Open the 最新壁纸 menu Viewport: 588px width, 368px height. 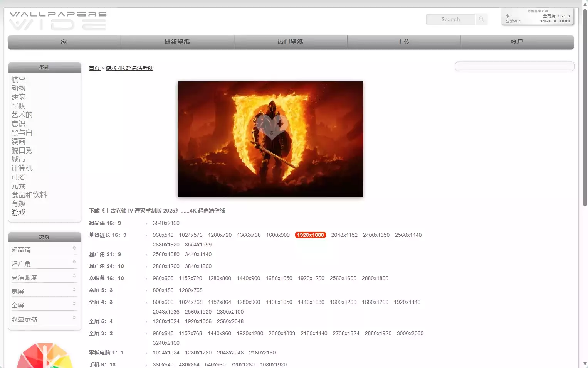click(177, 42)
